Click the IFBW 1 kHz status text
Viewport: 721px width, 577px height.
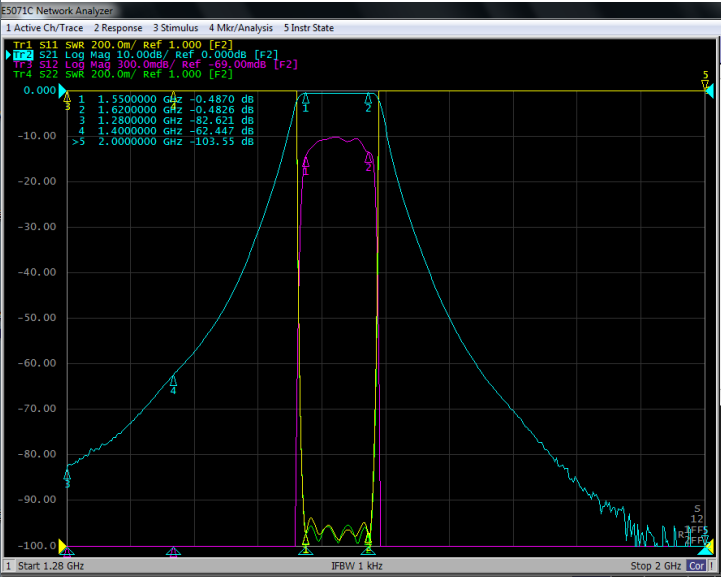[357, 566]
